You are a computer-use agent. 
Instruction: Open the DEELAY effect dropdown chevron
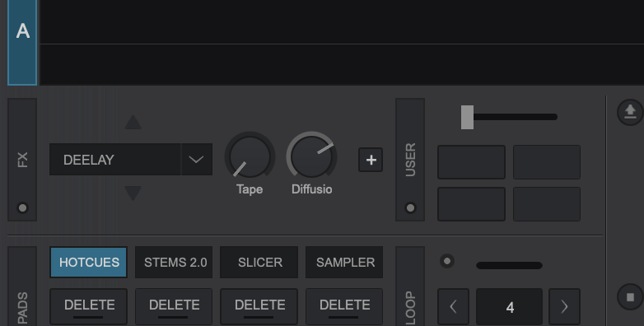point(197,160)
